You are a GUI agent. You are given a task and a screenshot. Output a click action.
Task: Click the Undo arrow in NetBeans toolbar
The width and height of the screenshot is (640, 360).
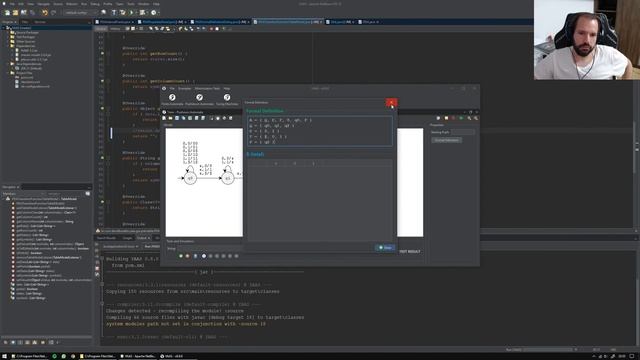[45, 13]
